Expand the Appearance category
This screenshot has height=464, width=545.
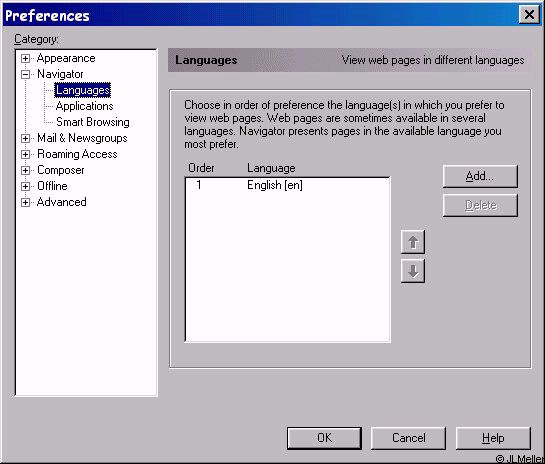tap(25, 58)
